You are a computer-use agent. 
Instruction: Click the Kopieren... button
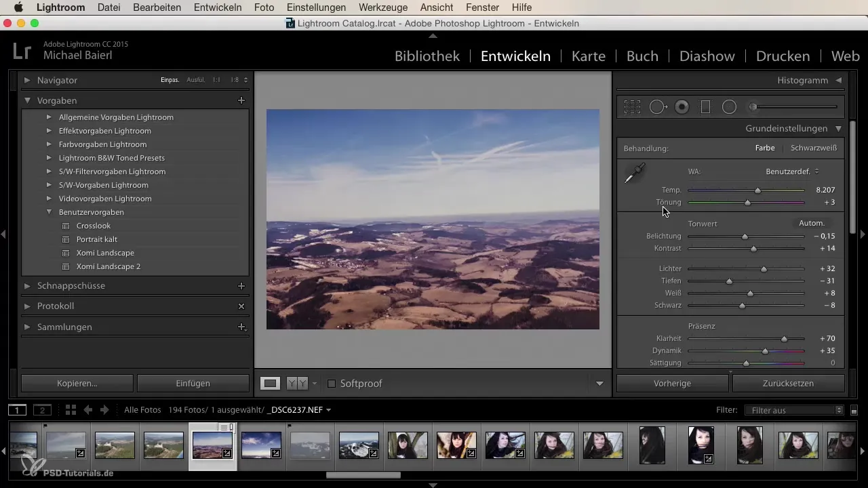tap(77, 383)
